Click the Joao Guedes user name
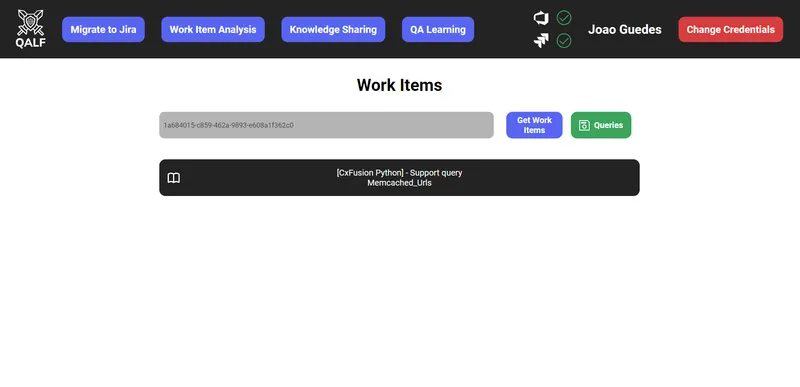 (x=624, y=30)
